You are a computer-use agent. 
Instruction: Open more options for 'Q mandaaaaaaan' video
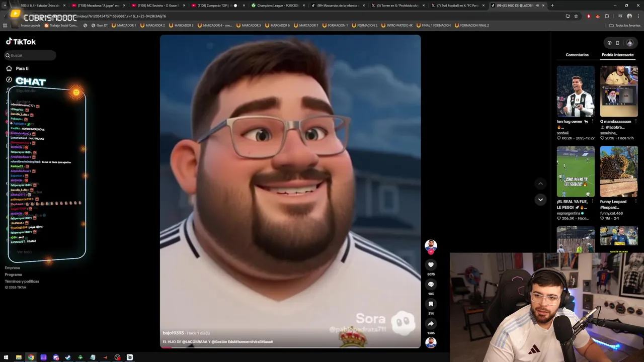(x=636, y=122)
